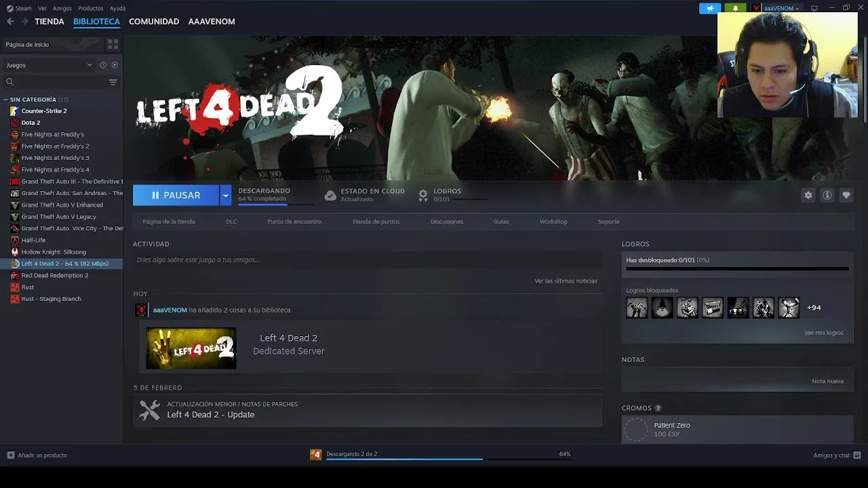Open the Productos menu

point(91,8)
